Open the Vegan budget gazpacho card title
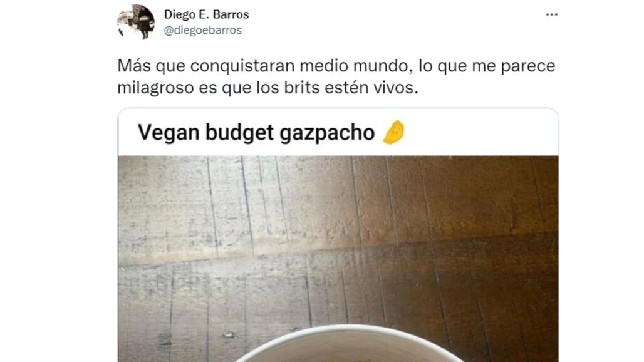Screen dimensions: 644x362 pos(256,133)
